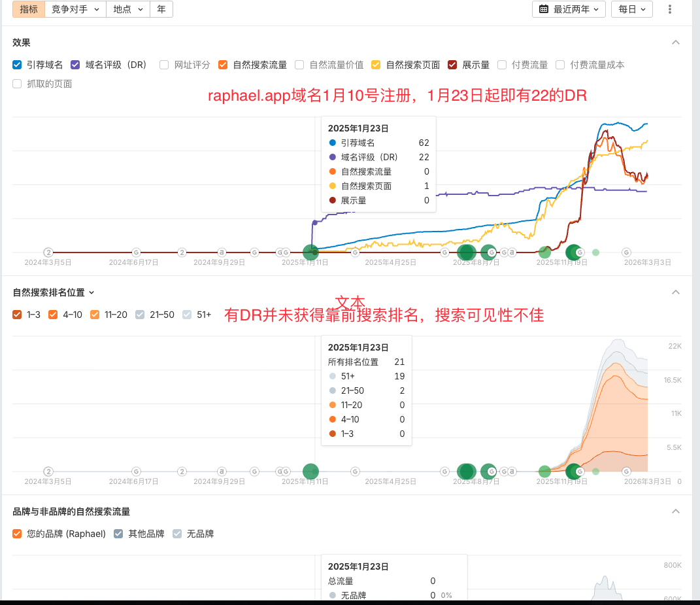Image resolution: width=700 pixels, height=605 pixels.
Task: Click the "a" marker near 2024年9月29日 in 效果 chart
Action: tap(222, 252)
